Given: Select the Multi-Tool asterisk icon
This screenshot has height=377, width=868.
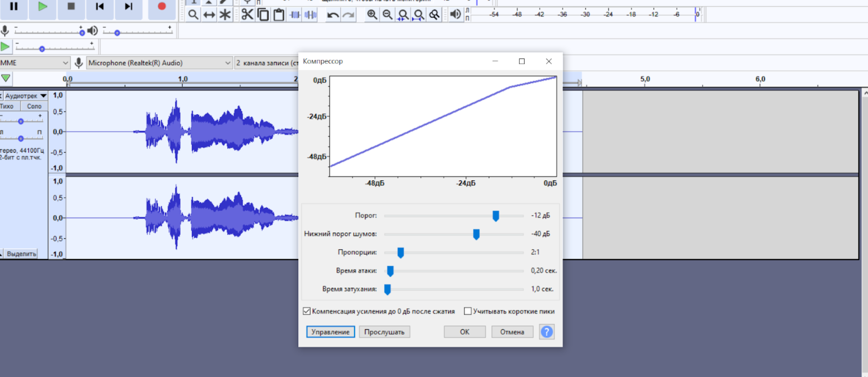Looking at the screenshot, I should pyautogui.click(x=225, y=15).
